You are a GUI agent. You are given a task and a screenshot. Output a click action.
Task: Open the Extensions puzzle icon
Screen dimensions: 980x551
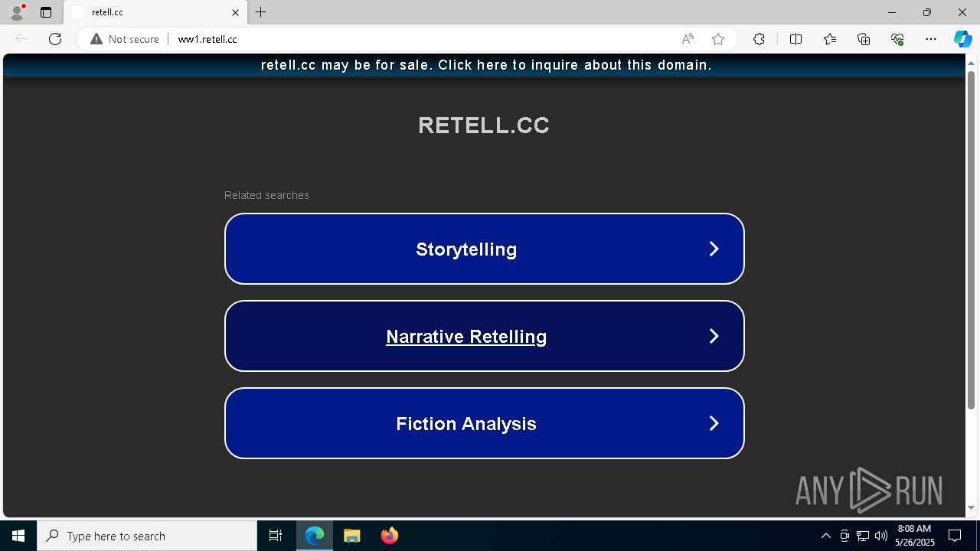point(759,39)
